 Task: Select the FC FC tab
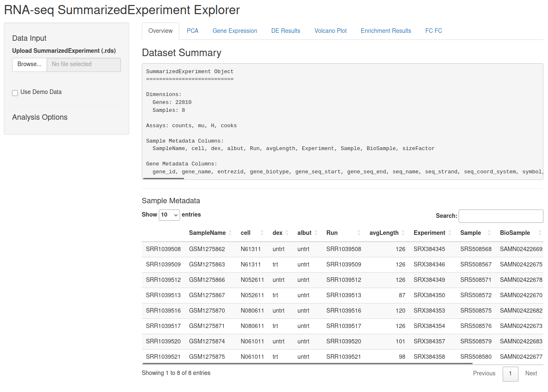(434, 31)
